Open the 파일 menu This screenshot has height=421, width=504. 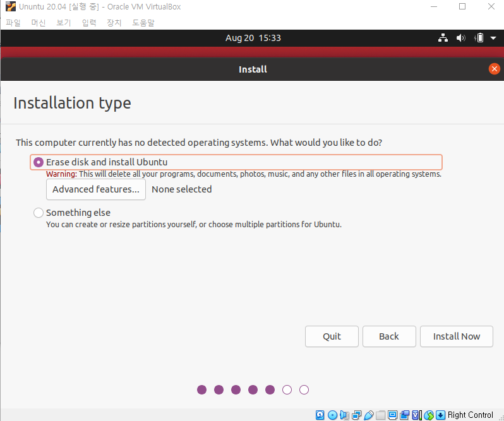[x=13, y=23]
